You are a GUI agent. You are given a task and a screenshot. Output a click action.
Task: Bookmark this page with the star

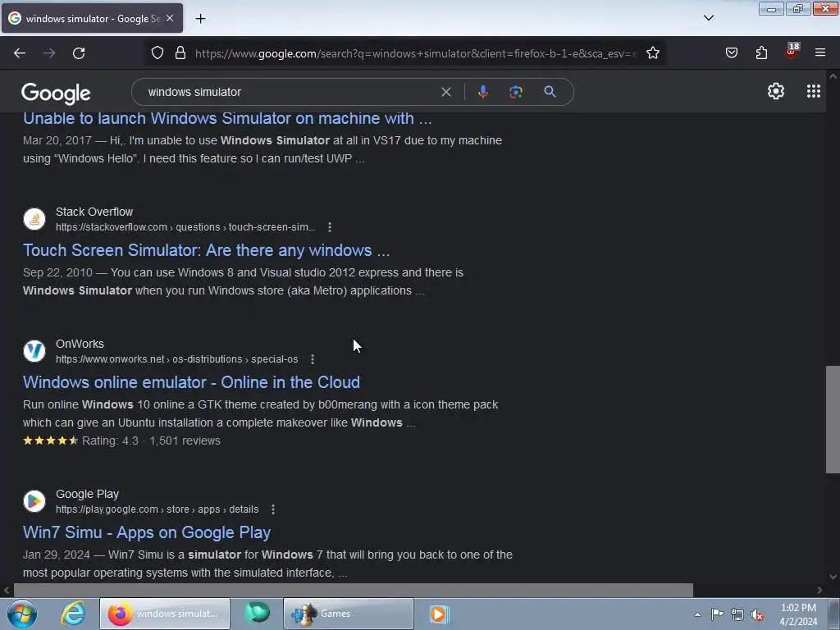(x=652, y=53)
